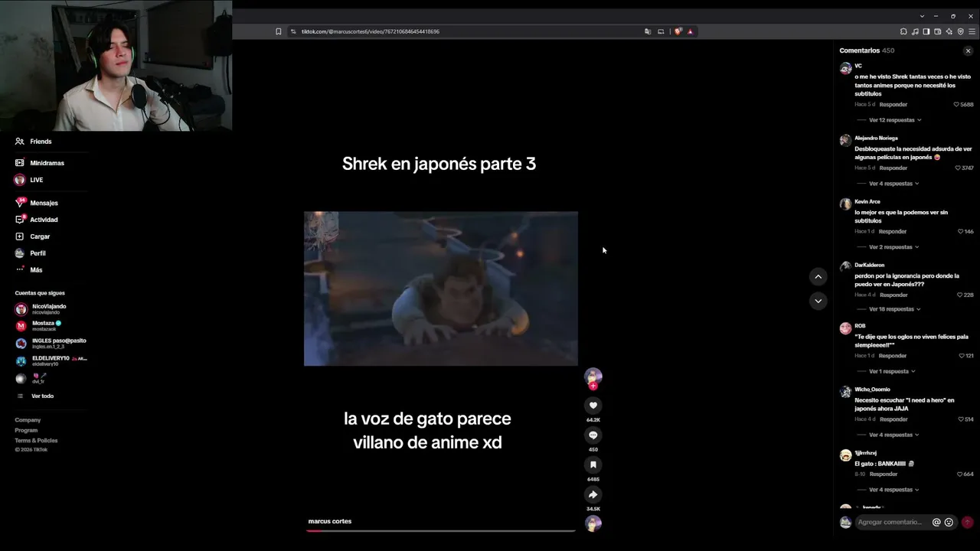Image resolution: width=980 pixels, height=551 pixels.
Task: Close the Comentarios panel
Action: pyautogui.click(x=968, y=51)
